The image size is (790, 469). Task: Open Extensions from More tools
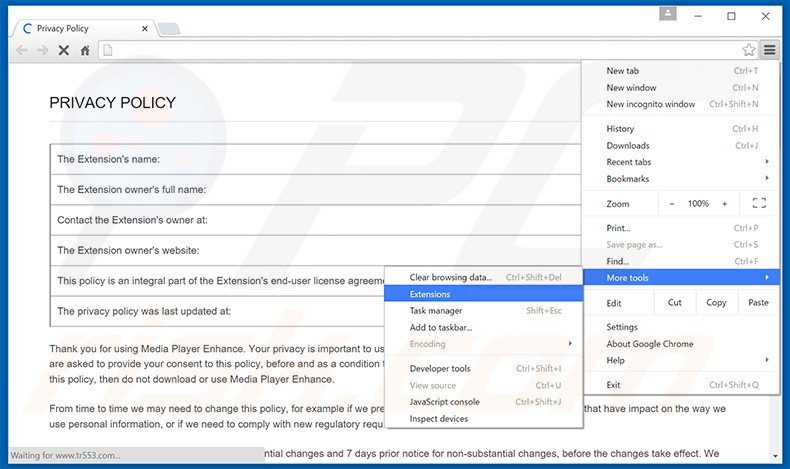click(x=484, y=294)
